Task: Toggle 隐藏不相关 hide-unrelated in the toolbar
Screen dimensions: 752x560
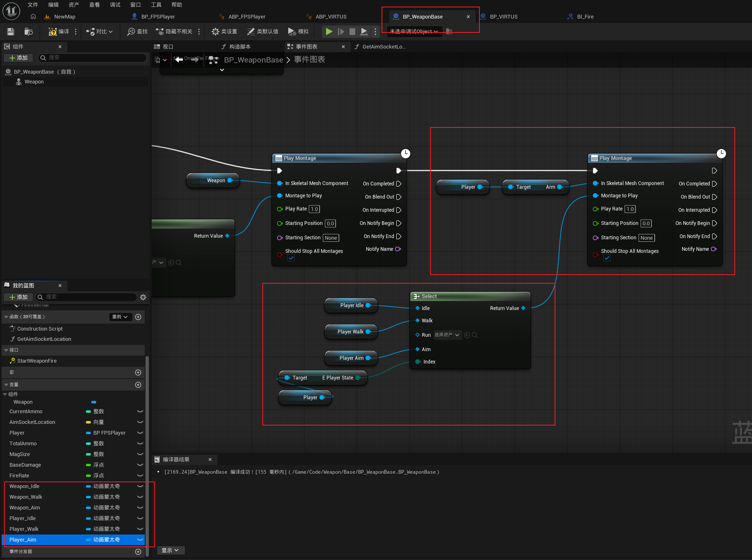Action: [174, 32]
